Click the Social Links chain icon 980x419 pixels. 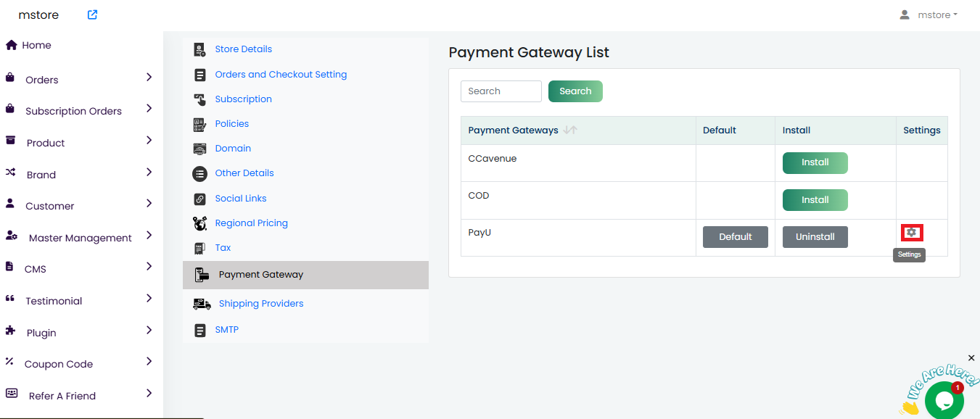click(x=199, y=199)
